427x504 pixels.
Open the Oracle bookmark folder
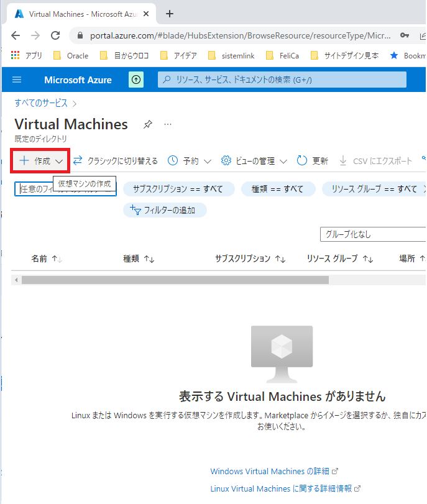71,55
